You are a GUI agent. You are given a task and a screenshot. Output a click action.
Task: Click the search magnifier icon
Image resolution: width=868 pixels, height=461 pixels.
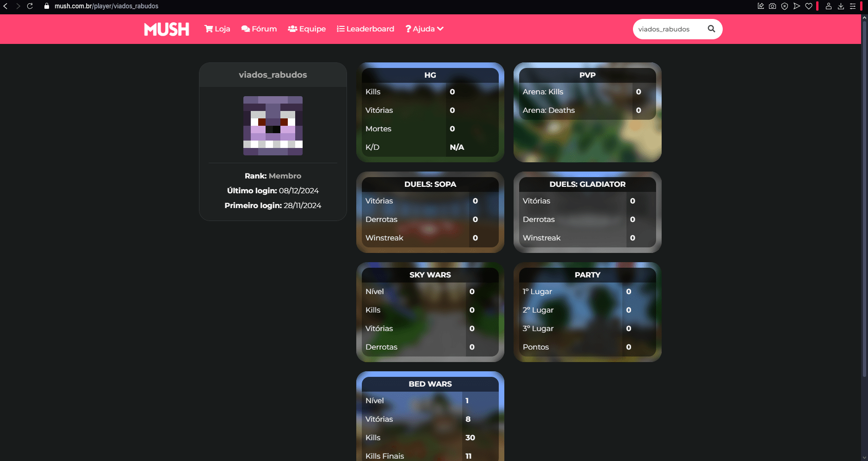(711, 29)
